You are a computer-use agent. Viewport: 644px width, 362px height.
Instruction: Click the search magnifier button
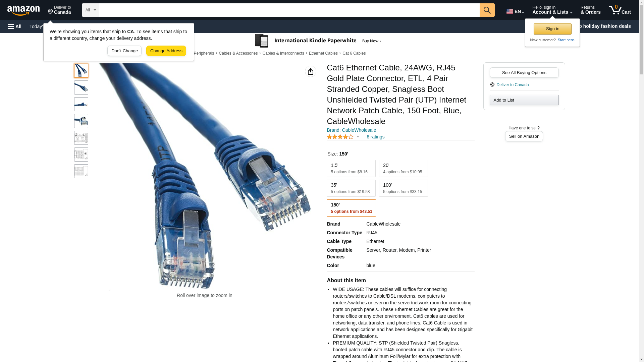pyautogui.click(x=487, y=10)
